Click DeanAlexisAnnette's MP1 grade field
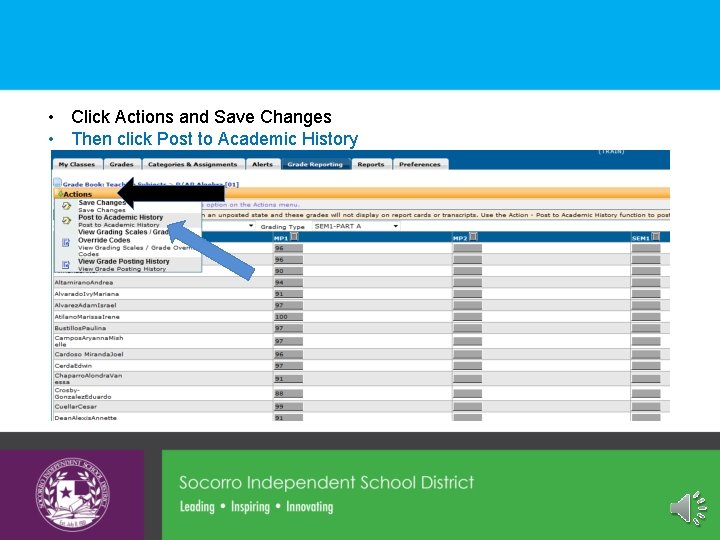 click(x=288, y=418)
